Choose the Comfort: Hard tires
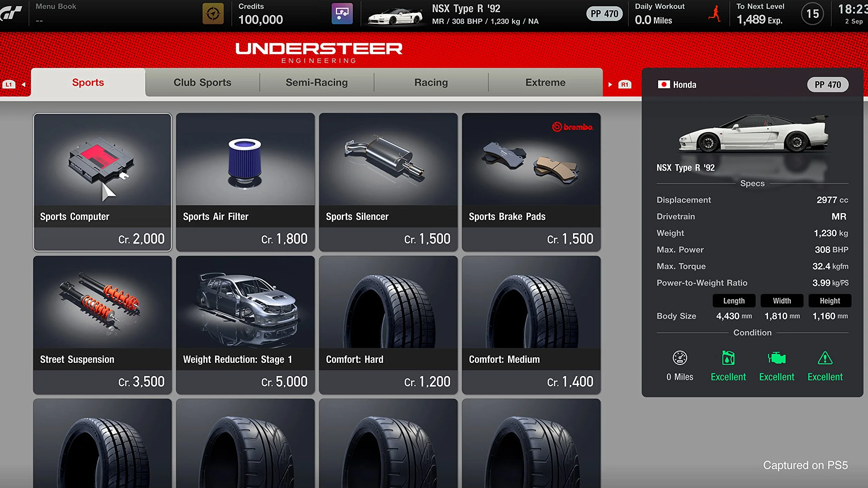868x488 pixels. (x=388, y=325)
